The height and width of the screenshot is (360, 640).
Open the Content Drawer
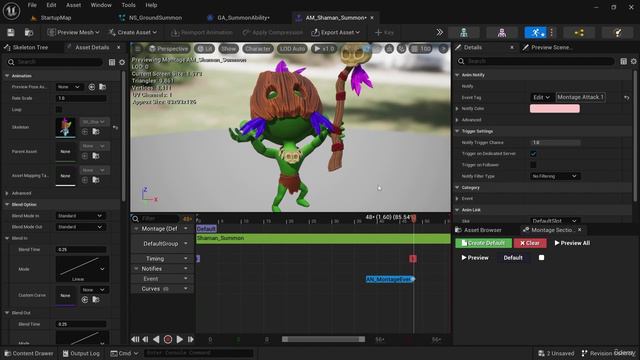[29, 353]
